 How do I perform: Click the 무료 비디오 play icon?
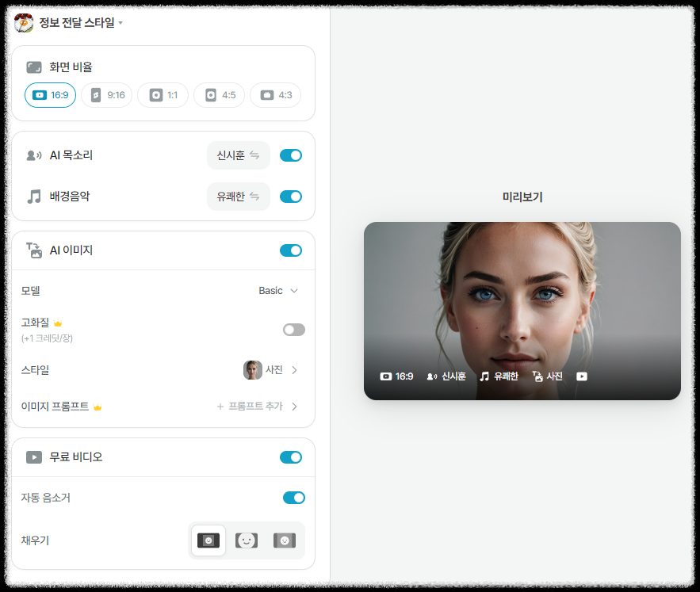point(34,457)
